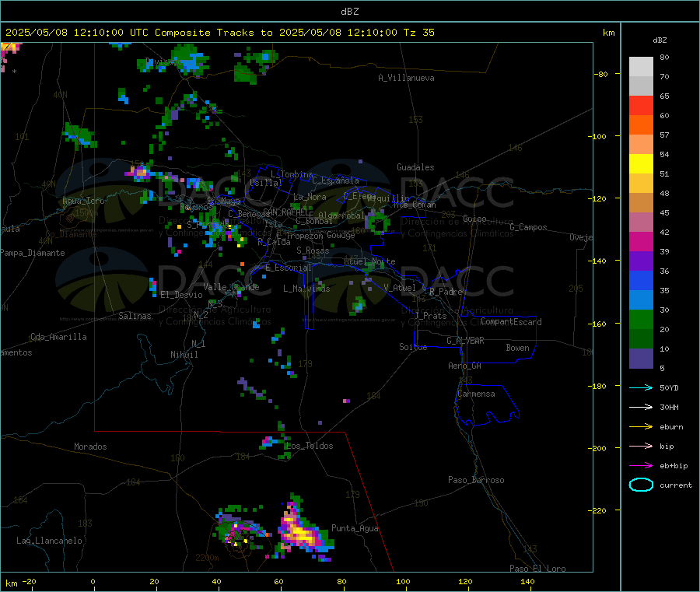Click the 'S_Rosas' map label
700x592 pixels.
click(x=313, y=250)
